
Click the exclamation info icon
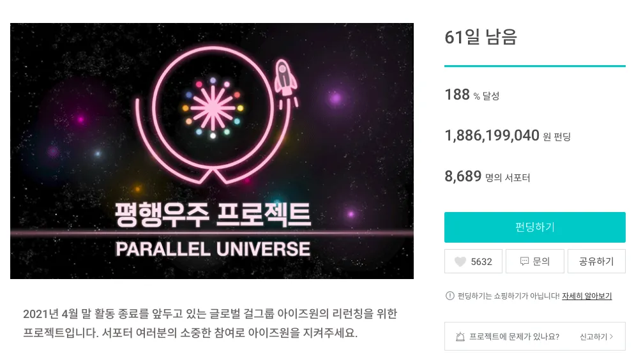tap(449, 296)
